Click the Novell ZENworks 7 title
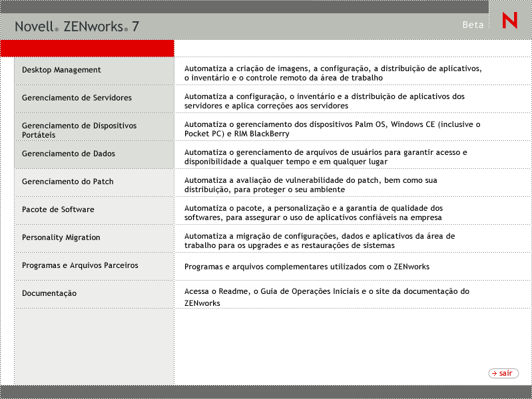 pos(77,27)
